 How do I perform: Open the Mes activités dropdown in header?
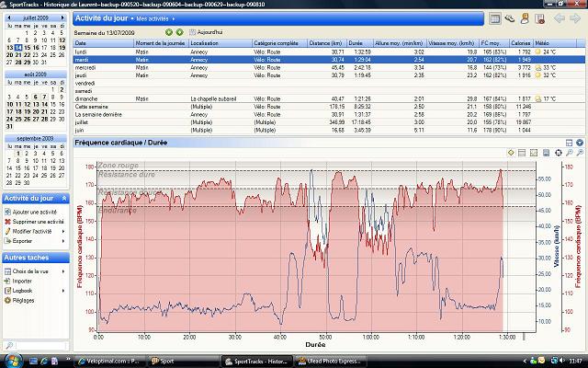click(x=155, y=18)
